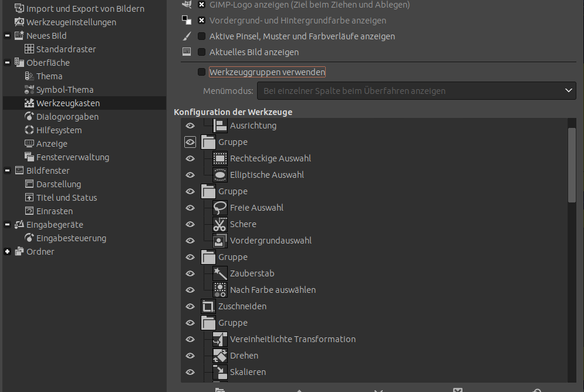Uncheck Vordergrund- und Hintergrundfarbe anzeigen

pos(202,21)
